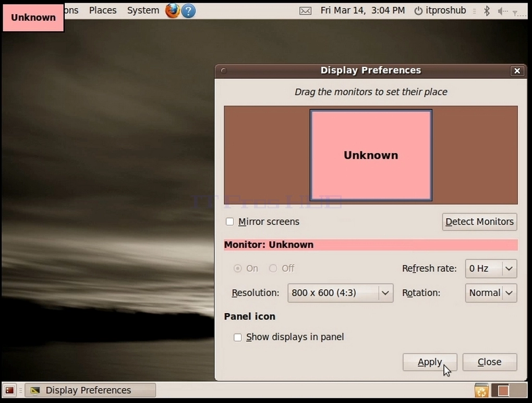Select the pink Unknown monitor in layout area
The height and width of the screenshot is (403, 532).
[371, 155]
